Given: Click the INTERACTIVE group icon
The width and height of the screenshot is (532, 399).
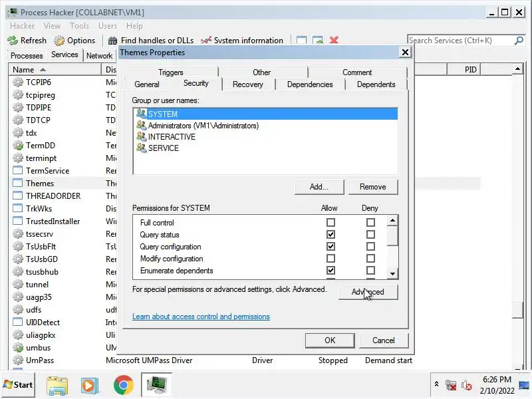Looking at the screenshot, I should (x=141, y=136).
